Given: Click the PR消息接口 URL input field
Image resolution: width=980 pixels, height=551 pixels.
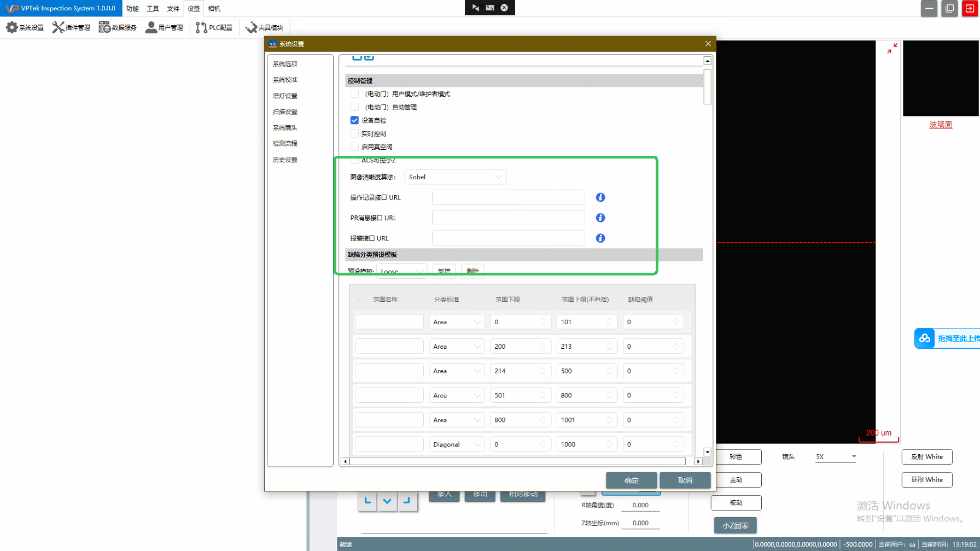Looking at the screenshot, I should [x=508, y=218].
